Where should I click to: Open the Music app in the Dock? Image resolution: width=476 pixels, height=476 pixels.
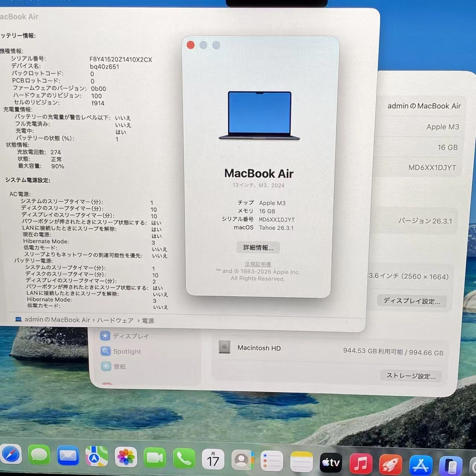pos(361,464)
